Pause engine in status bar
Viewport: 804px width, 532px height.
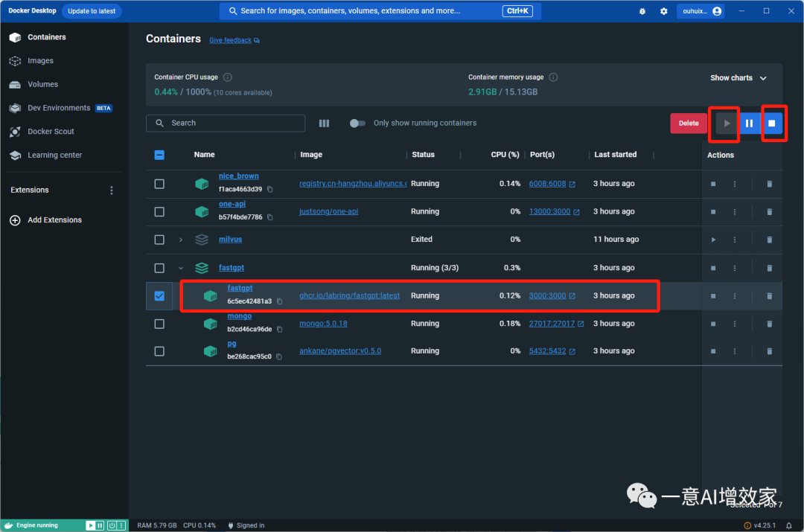click(x=100, y=525)
